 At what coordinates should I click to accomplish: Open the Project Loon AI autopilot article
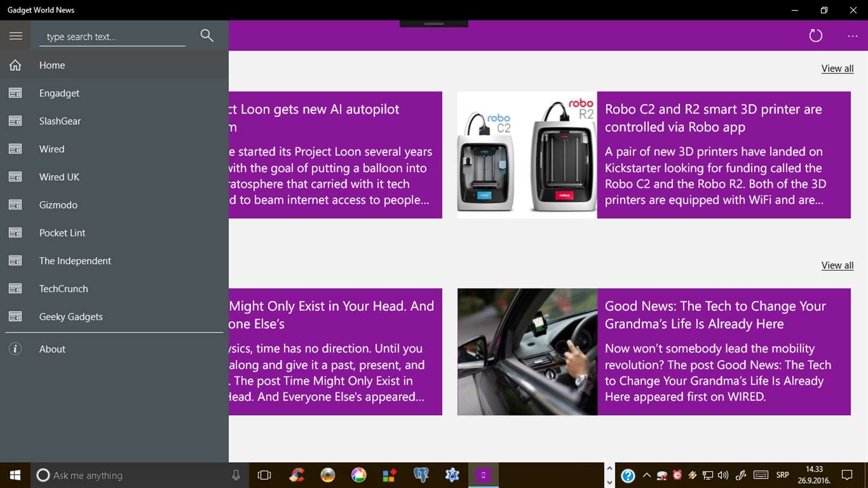335,155
